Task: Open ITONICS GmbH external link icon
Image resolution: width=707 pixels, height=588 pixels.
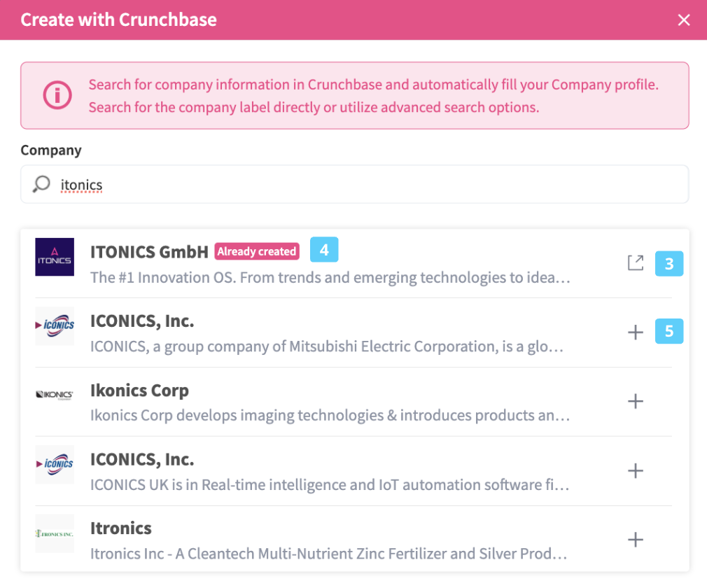Action: [635, 264]
